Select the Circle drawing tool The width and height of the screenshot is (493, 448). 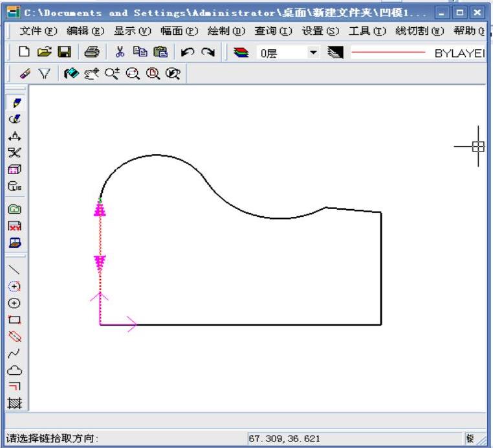click(x=14, y=302)
